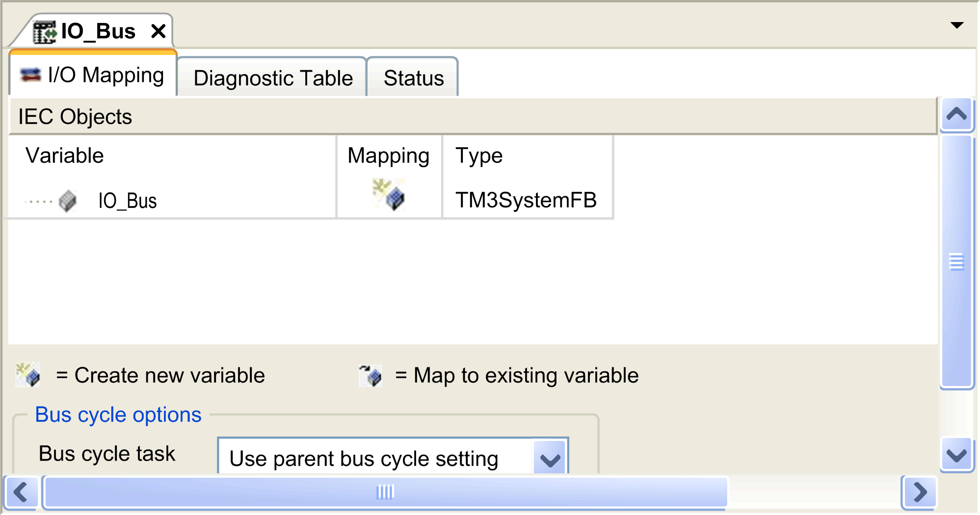980x515 pixels.
Task: Click the vertical scrollbar thumb
Action: [x=957, y=261]
